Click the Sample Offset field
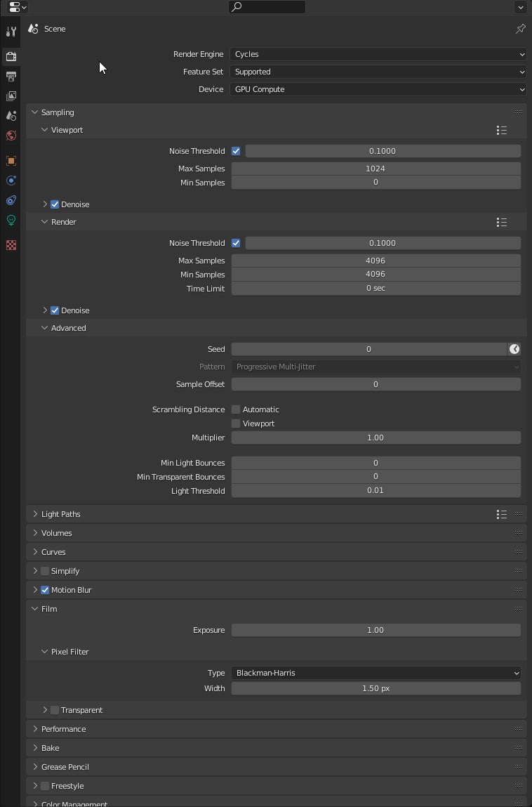 375,384
